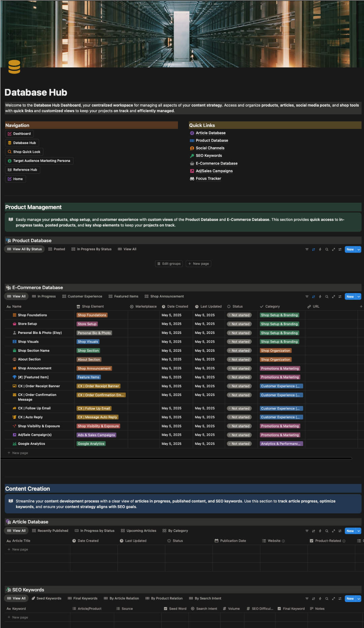The height and width of the screenshot is (628, 364).
Task: Open E-Commerce Database in full page
Action: [x=333, y=297]
